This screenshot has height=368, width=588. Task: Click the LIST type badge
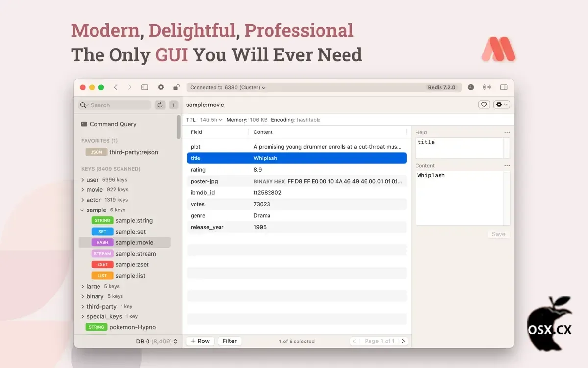click(x=102, y=276)
